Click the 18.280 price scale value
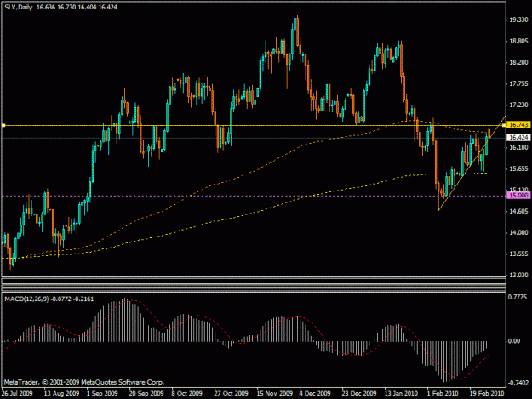532x399 pixels. click(518, 62)
